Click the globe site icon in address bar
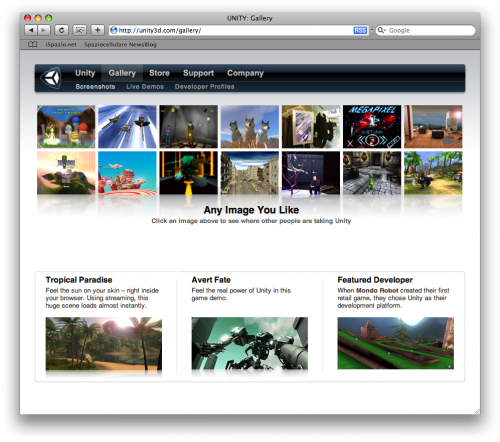500x442 pixels. pyautogui.click(x=114, y=30)
